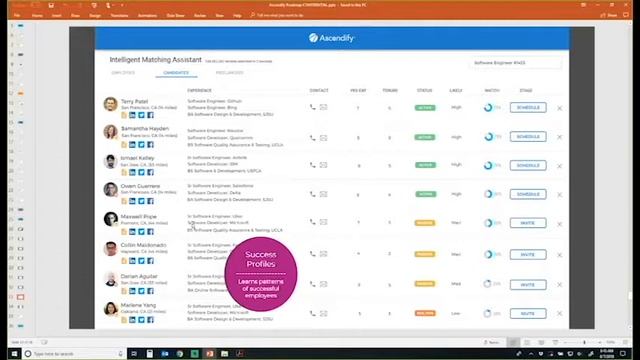Screen dimensions: 640x360
Task: Open Windows Start menu
Action: (x=14, y=353)
